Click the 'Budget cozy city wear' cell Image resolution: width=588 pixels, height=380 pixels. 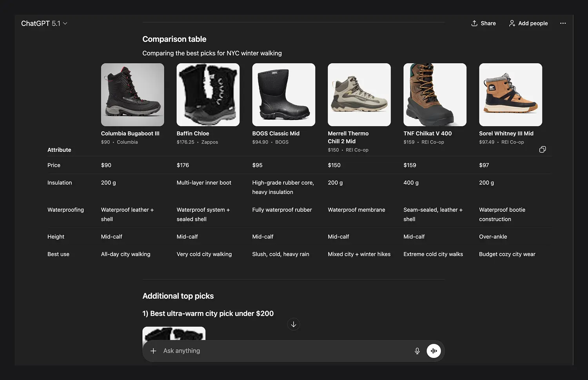pos(507,254)
